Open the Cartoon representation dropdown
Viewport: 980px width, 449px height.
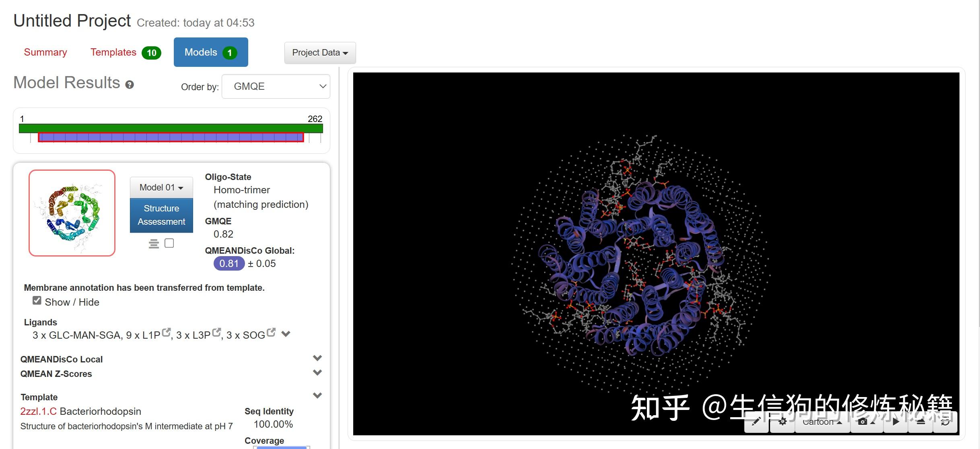(822, 422)
